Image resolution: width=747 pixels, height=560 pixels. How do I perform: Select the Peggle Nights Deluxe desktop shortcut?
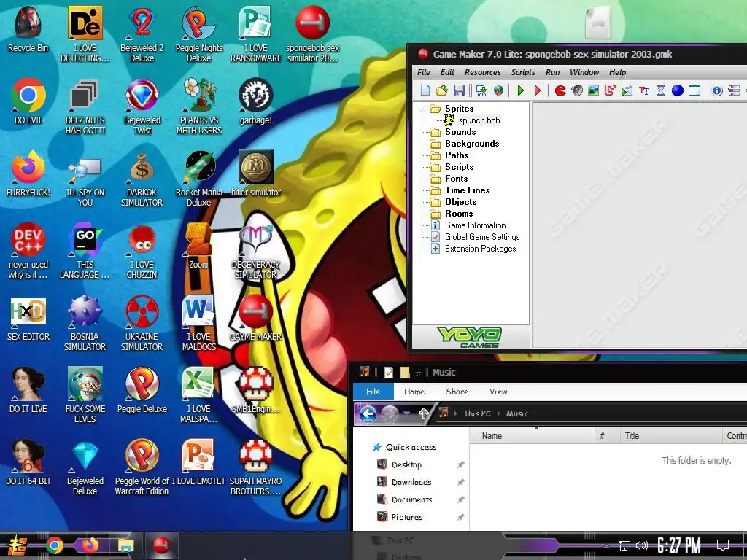198,34
